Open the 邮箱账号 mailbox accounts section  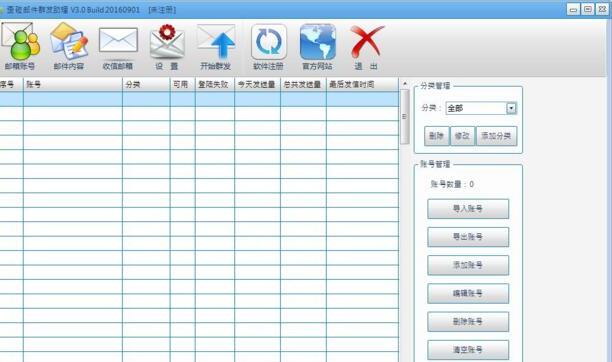[20, 46]
